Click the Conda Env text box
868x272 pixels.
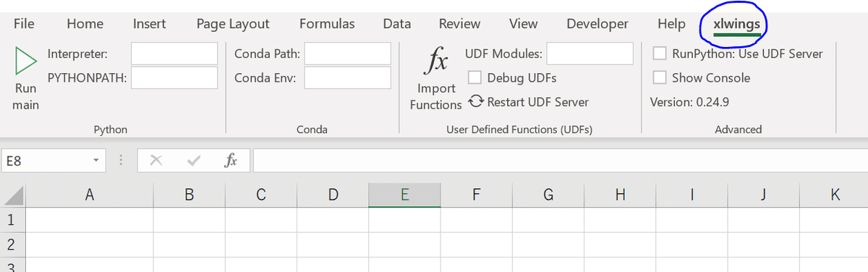point(348,77)
